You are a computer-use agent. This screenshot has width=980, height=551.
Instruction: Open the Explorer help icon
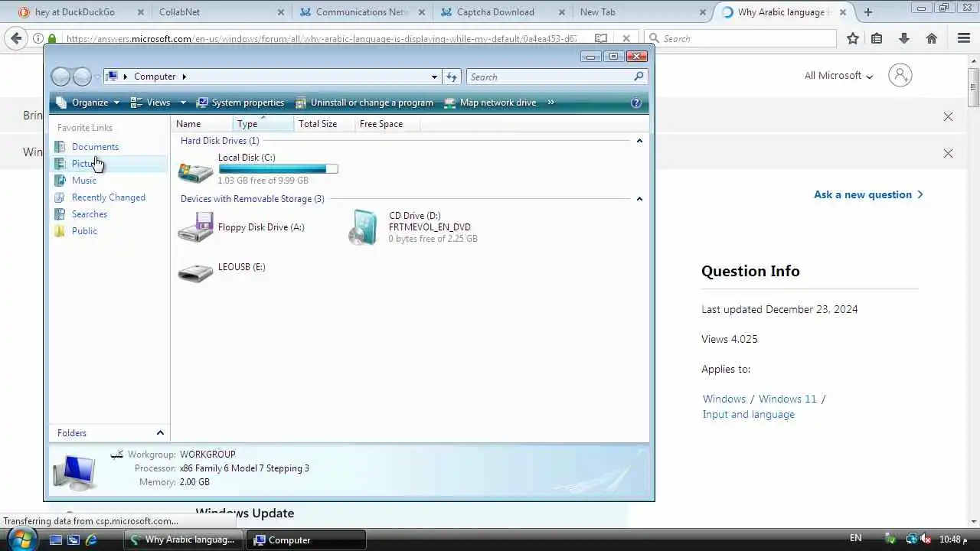635,103
